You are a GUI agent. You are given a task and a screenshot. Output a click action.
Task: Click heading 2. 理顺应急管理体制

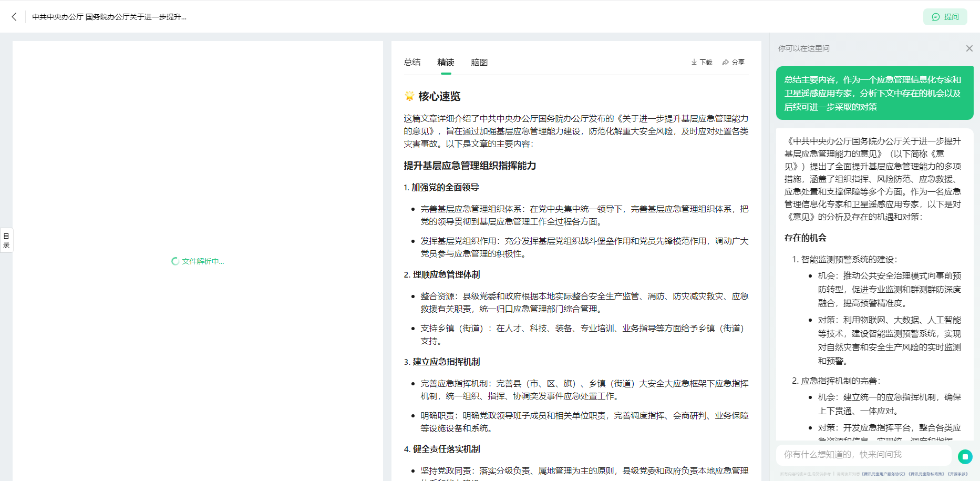tap(442, 275)
